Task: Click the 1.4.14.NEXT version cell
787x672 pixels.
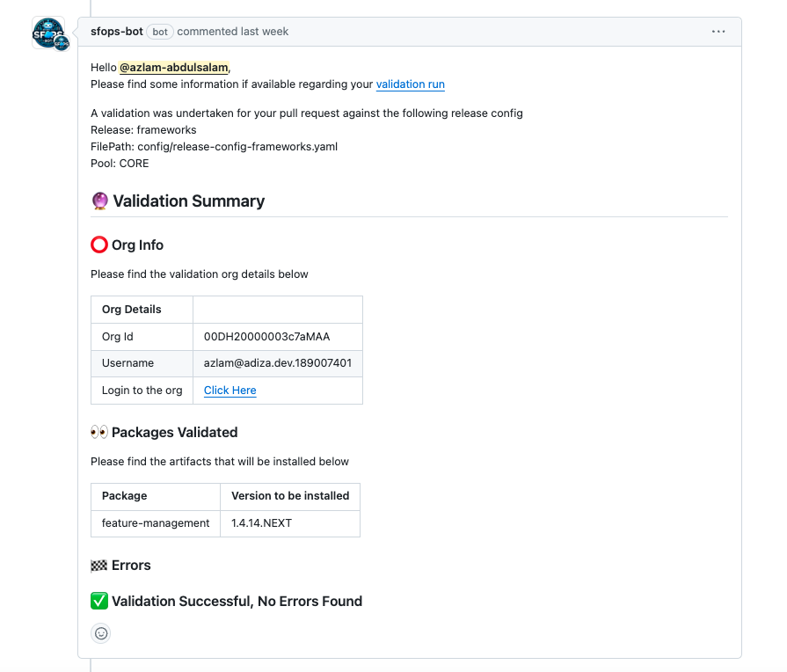Action: [261, 523]
